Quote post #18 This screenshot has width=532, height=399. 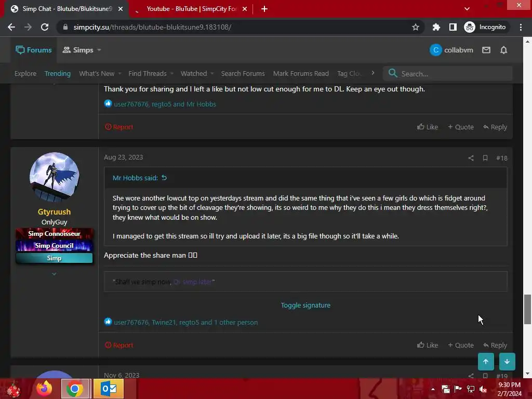click(x=461, y=345)
